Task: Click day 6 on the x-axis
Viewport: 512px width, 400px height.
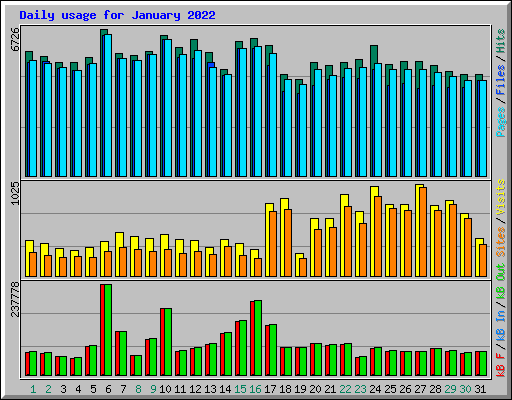Action: (108, 389)
